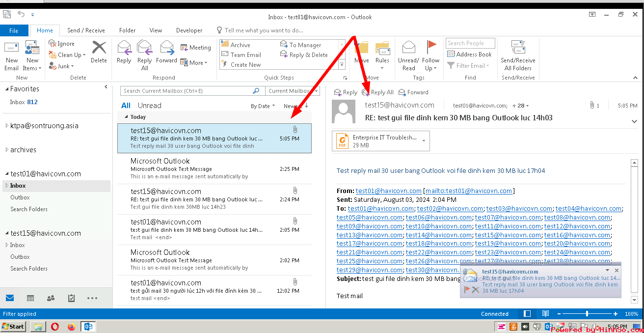Expand the ktpa@sontruong.asia account
This screenshot has height=333, width=644.
coord(6,126)
